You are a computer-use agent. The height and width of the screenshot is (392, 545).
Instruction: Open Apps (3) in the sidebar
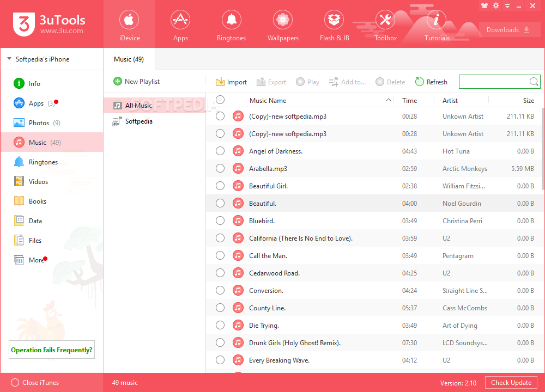[52, 103]
